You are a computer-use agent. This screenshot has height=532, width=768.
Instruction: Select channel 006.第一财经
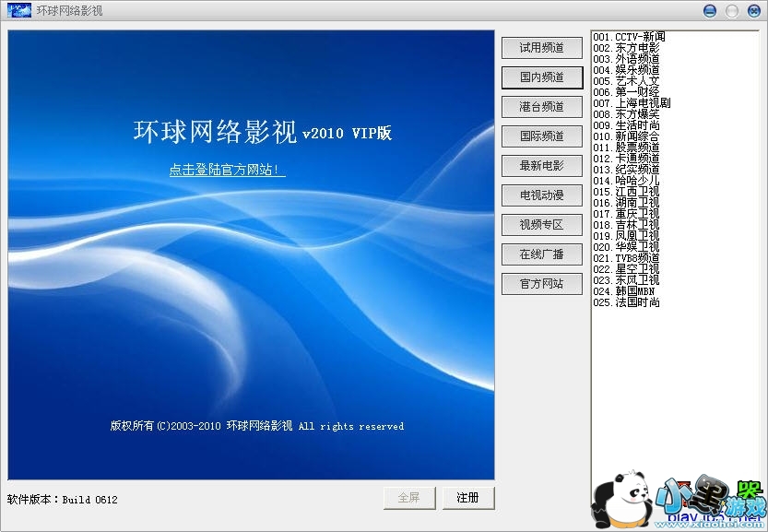click(626, 92)
